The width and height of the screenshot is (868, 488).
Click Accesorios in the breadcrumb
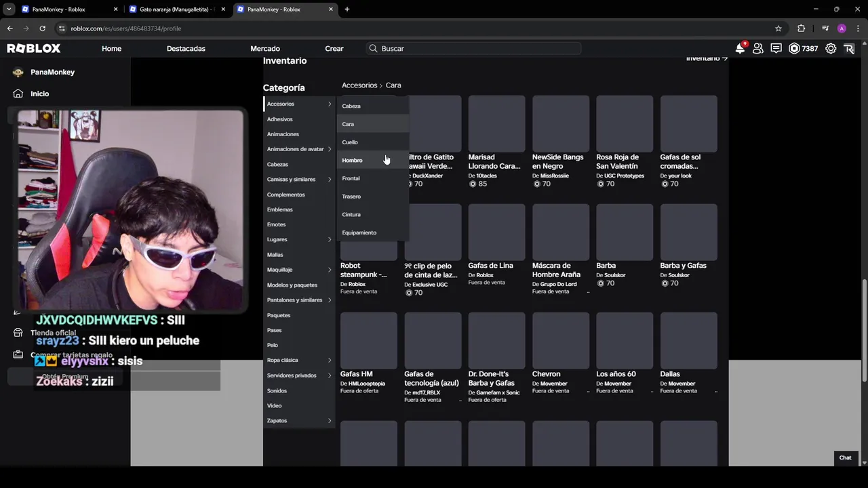click(x=359, y=85)
